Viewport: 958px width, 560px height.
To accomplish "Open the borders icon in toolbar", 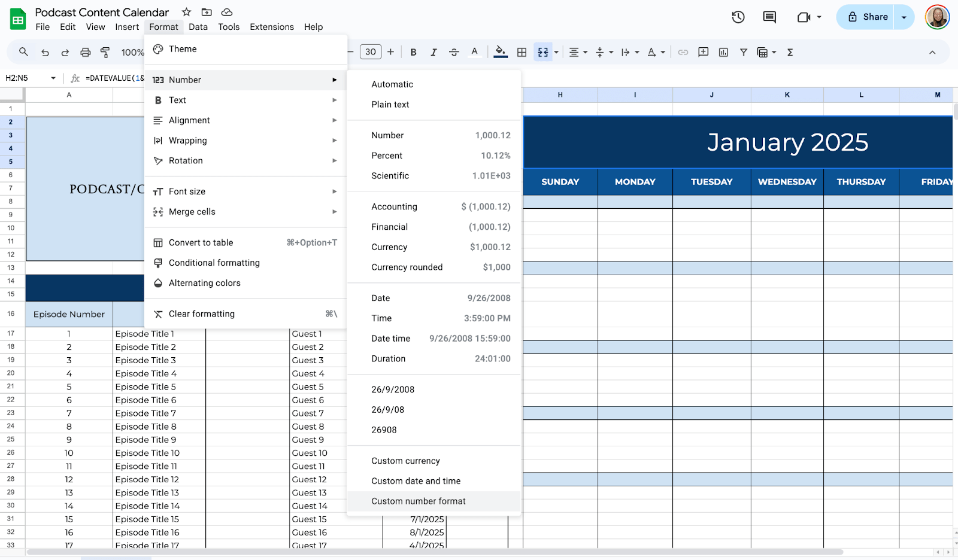I will (522, 53).
